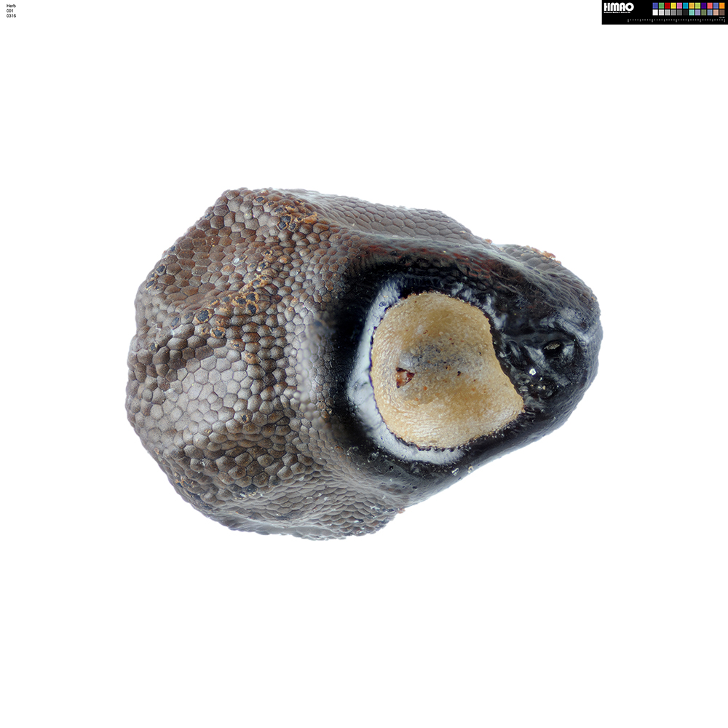This screenshot has width=728, height=728.
Task: Click the peach skin-tone swatch
Action: click(x=716, y=12)
